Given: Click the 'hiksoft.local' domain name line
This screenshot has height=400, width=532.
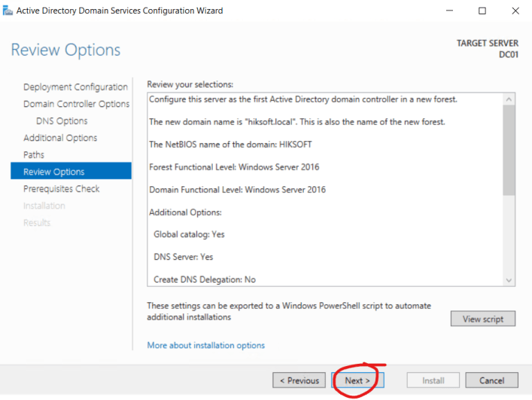Looking at the screenshot, I should point(297,122).
